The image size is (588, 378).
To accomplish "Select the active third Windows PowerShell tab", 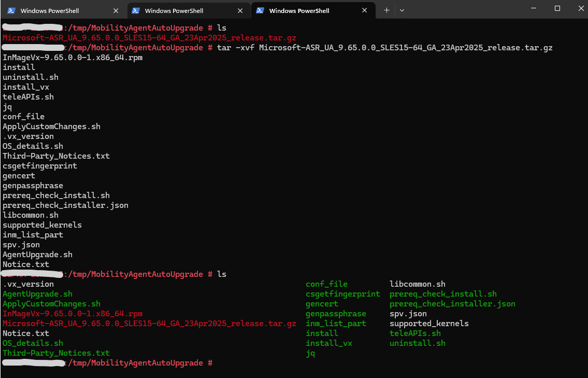I will (x=313, y=10).
